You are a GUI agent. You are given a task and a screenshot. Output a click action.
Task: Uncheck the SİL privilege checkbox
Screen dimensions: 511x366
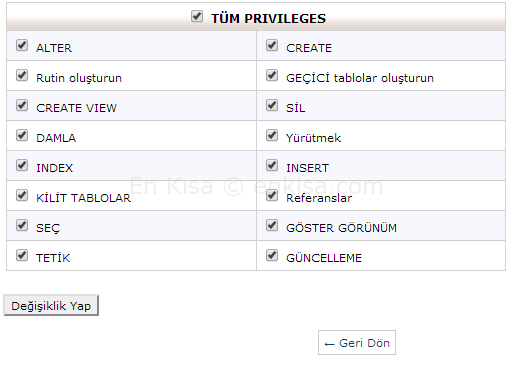(x=272, y=105)
